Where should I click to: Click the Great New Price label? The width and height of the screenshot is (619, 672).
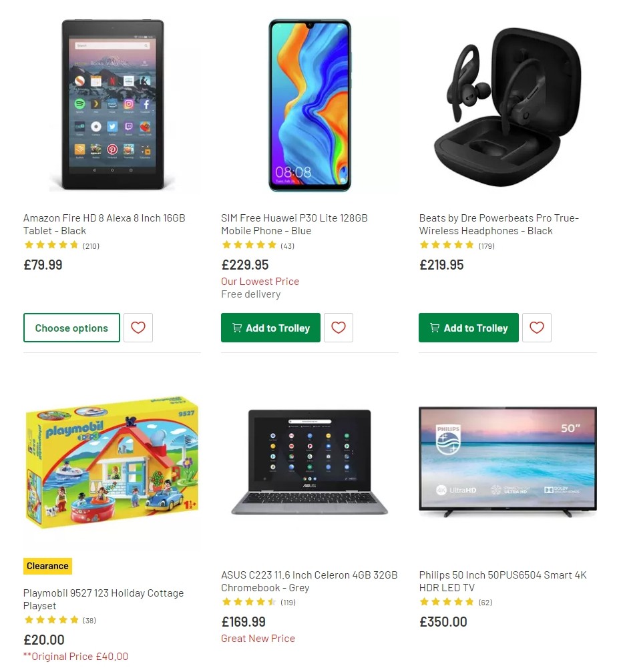coord(258,638)
